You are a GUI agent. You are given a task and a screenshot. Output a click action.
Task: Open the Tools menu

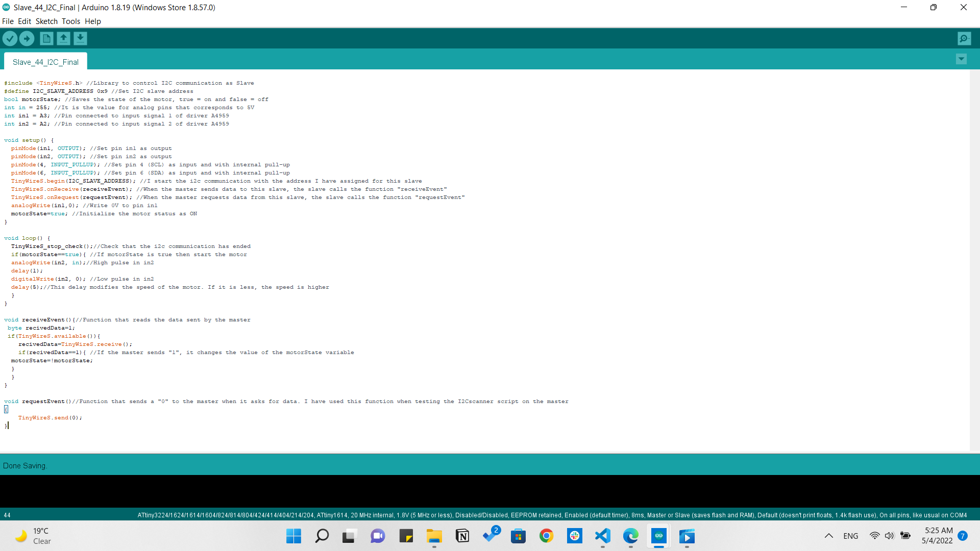click(71, 21)
